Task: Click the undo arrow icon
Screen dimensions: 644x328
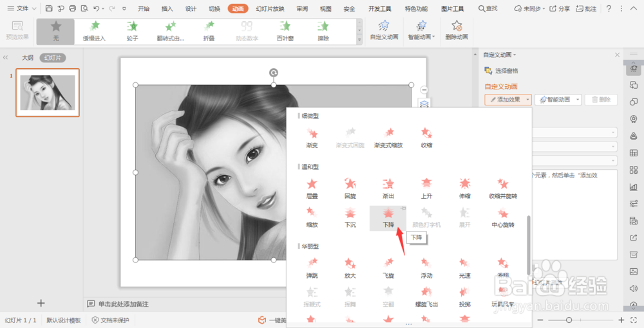Action: [97, 8]
